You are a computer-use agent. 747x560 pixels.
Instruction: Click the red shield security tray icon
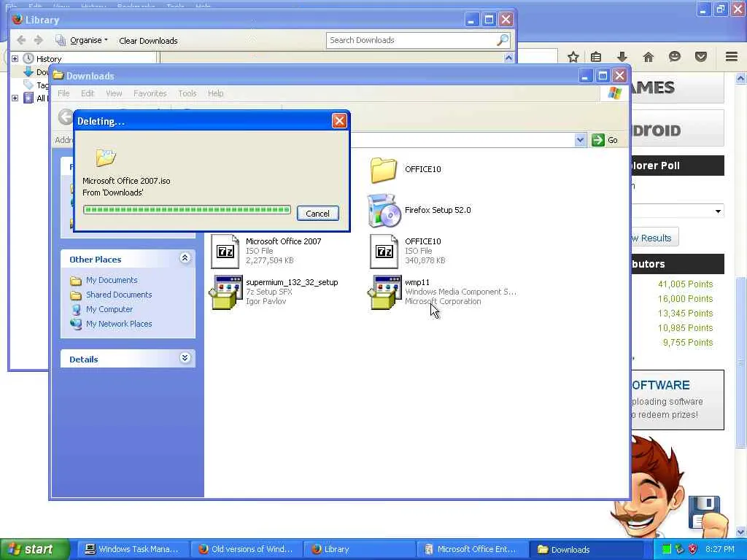point(693,549)
